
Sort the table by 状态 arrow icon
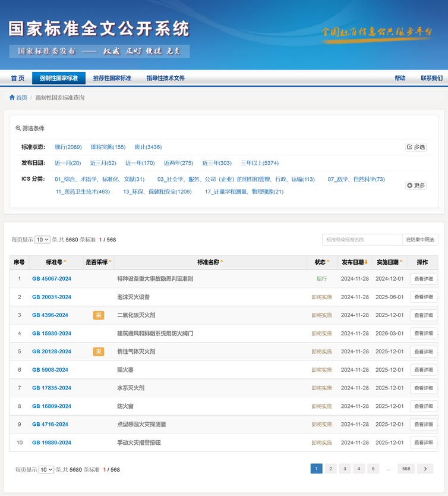328,262
